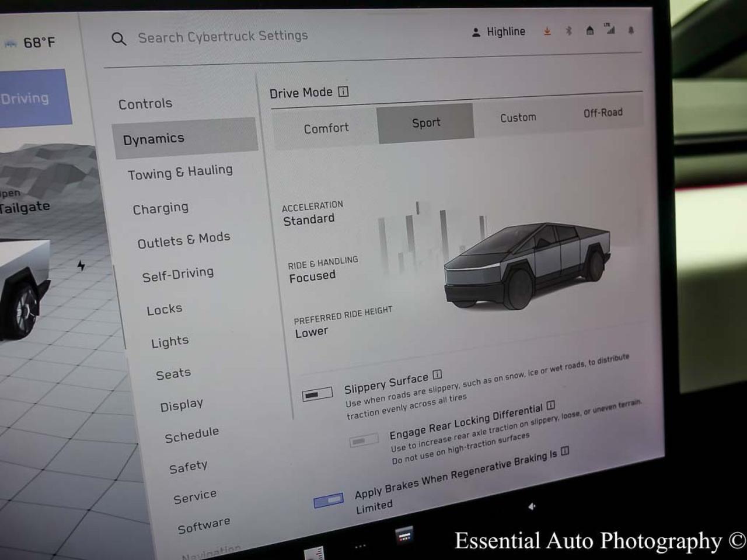Open the Schedule settings menu

coord(191,435)
